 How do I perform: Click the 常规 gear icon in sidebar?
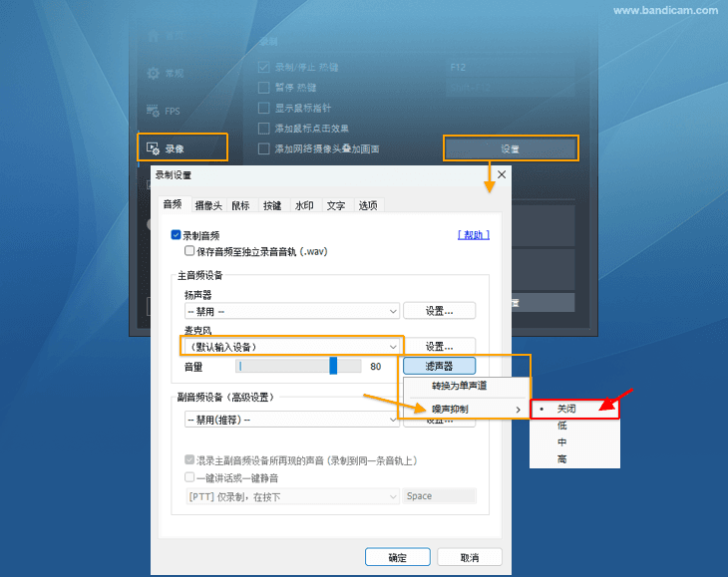154,73
